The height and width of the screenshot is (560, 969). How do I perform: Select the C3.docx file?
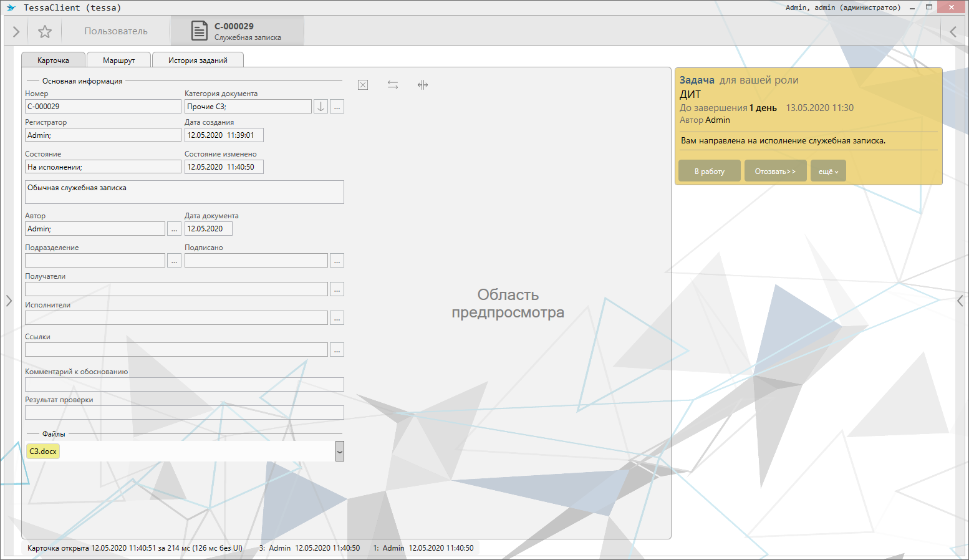click(x=43, y=451)
